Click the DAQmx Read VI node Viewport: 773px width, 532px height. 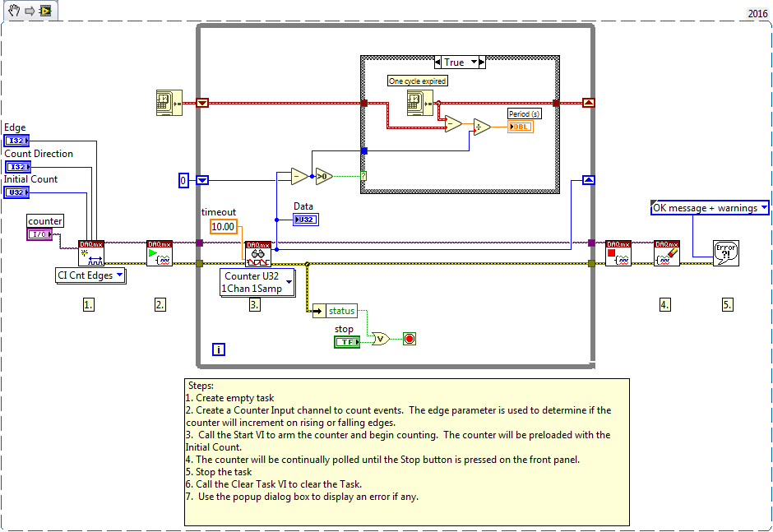(x=258, y=253)
